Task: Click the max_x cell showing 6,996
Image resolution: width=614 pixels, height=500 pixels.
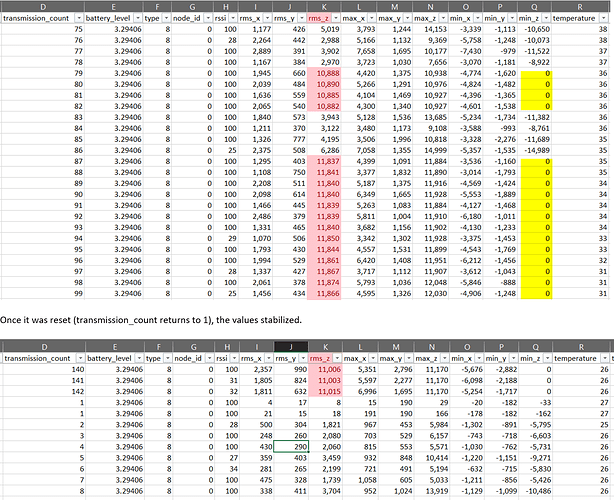Action: tap(360, 392)
